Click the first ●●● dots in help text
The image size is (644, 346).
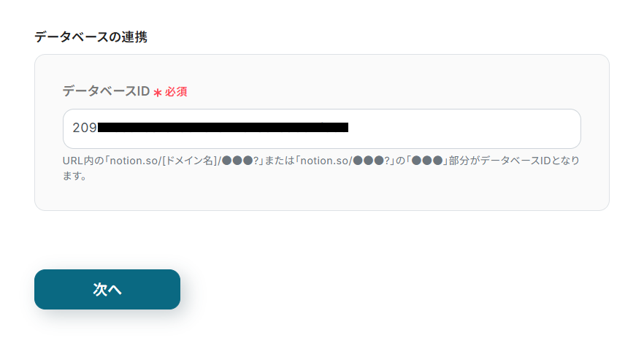point(237,161)
